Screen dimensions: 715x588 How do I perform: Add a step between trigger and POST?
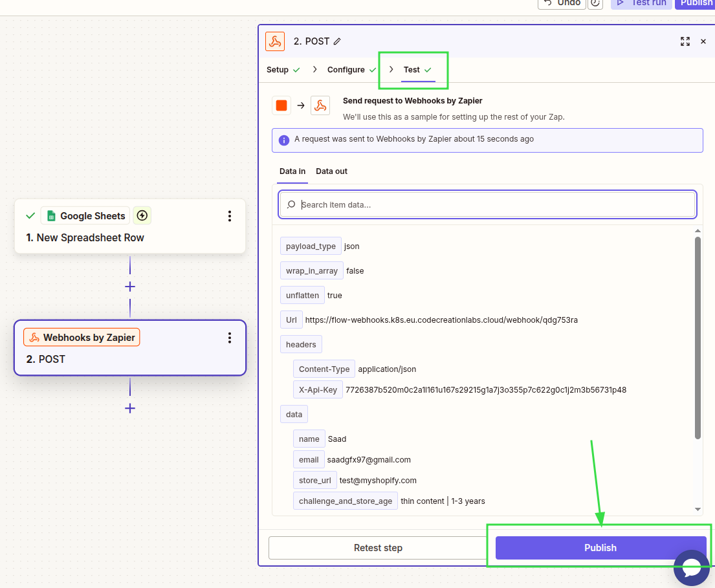[130, 287]
